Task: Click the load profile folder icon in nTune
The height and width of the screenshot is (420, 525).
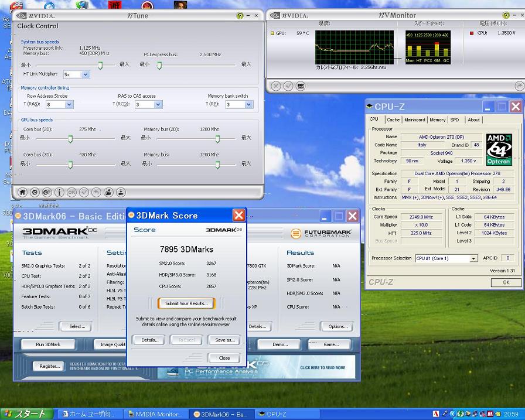Action: (108, 192)
